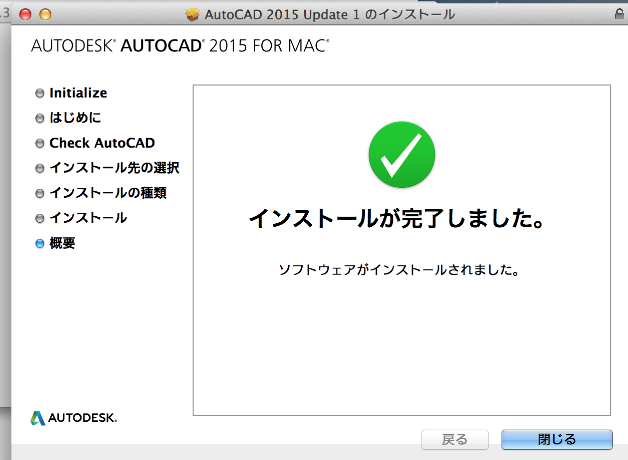Click the green checkmark success icon

coord(402,155)
